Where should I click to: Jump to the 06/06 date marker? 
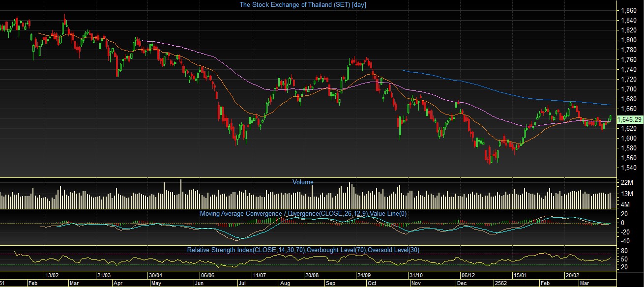207,275
